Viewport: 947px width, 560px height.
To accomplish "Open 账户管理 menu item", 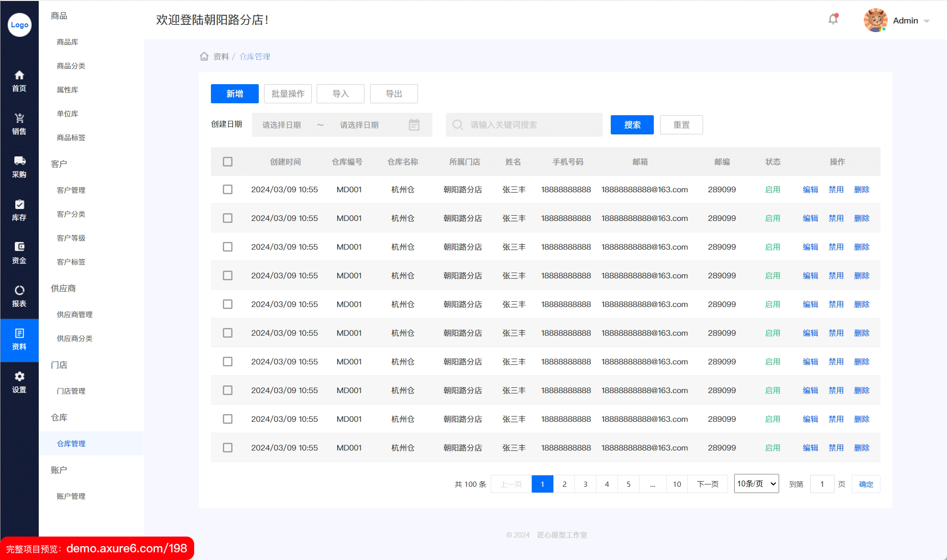I will pos(71,496).
